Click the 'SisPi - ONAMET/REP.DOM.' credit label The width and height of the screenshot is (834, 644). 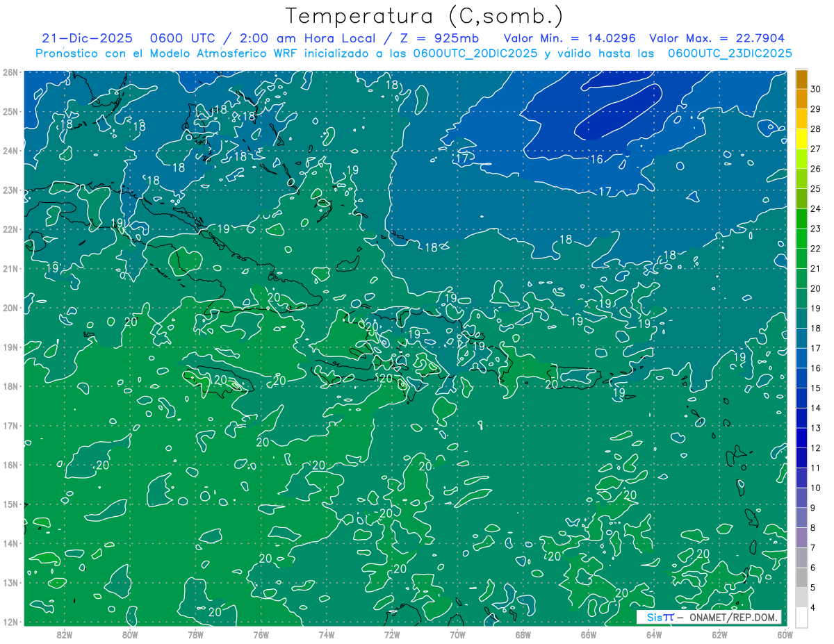709,617
